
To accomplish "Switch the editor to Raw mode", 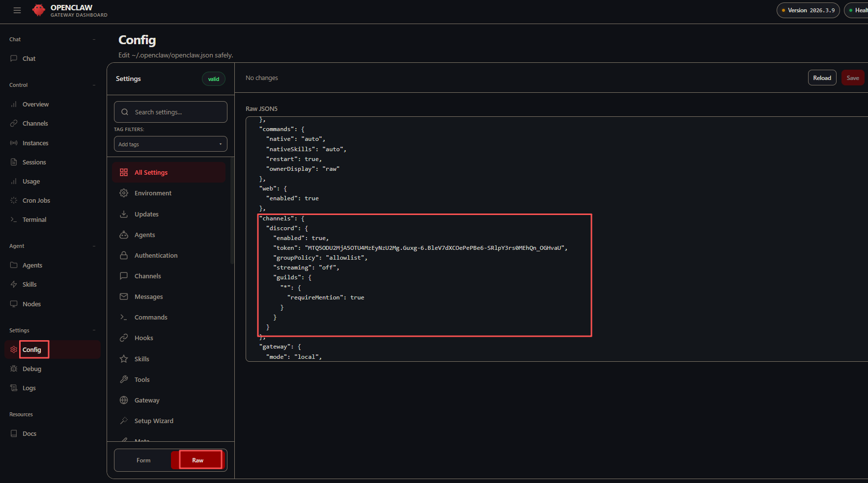I will click(x=197, y=460).
